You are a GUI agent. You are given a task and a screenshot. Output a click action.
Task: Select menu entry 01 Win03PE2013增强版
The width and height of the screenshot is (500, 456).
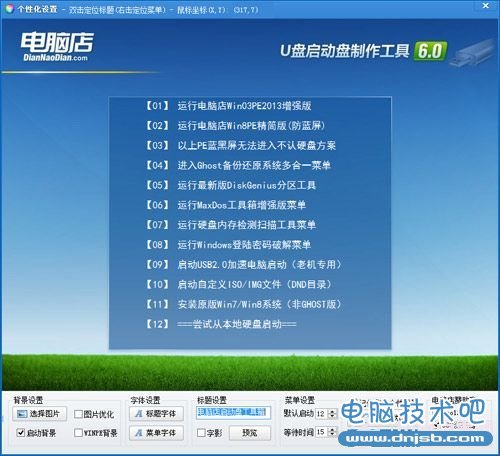(228, 106)
